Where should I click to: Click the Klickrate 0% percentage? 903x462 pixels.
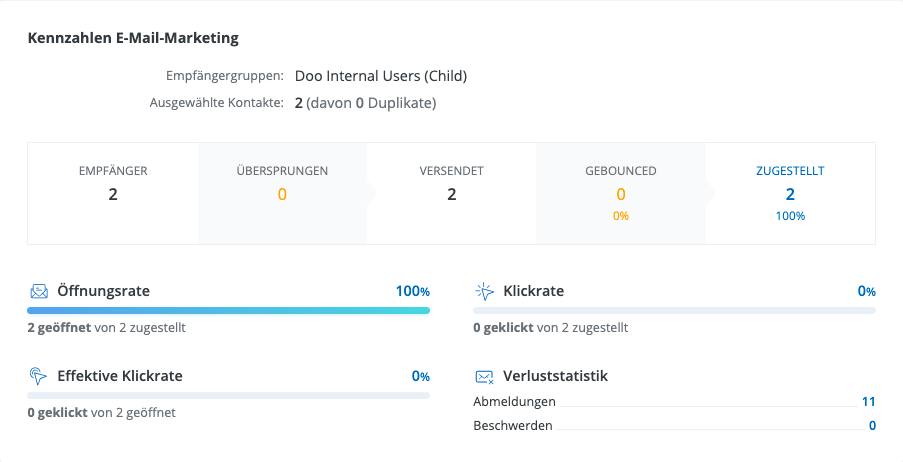[x=866, y=292]
